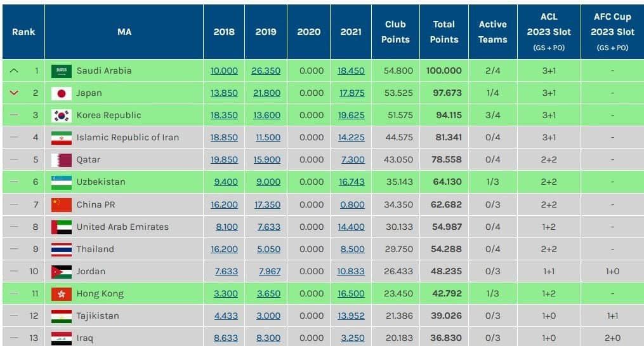
Task: Click the Uzbekistan flag icon
Action: tap(62, 182)
